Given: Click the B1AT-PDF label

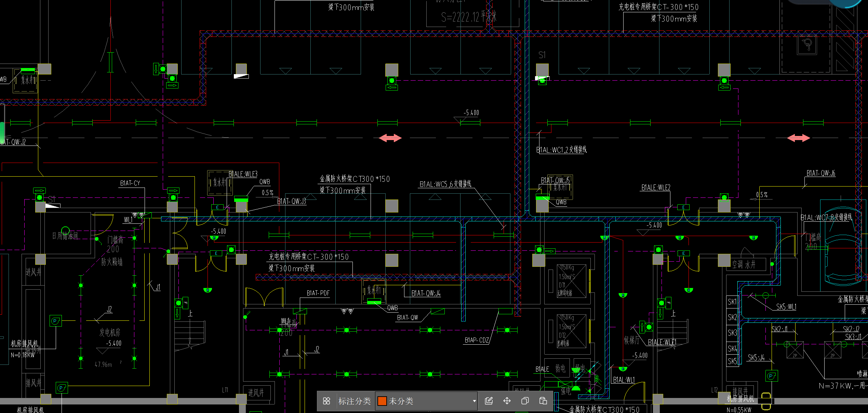Looking at the screenshot, I should pos(318,293).
